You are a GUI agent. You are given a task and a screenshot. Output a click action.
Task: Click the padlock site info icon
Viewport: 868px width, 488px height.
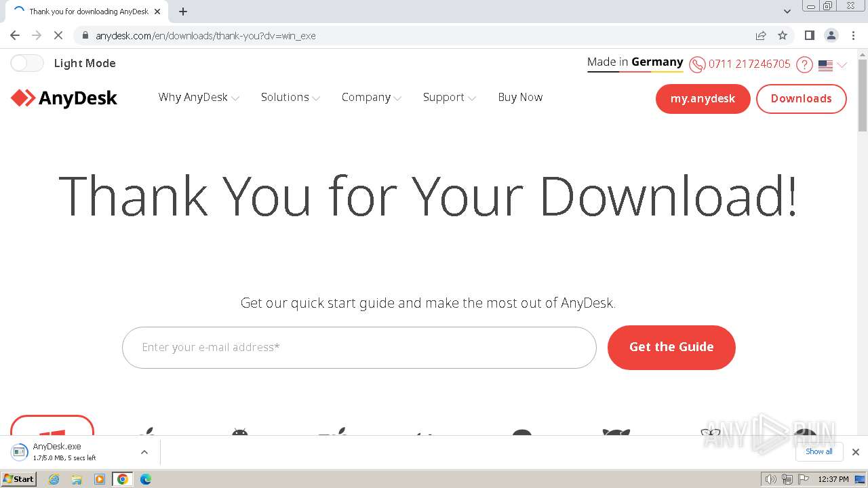click(85, 35)
